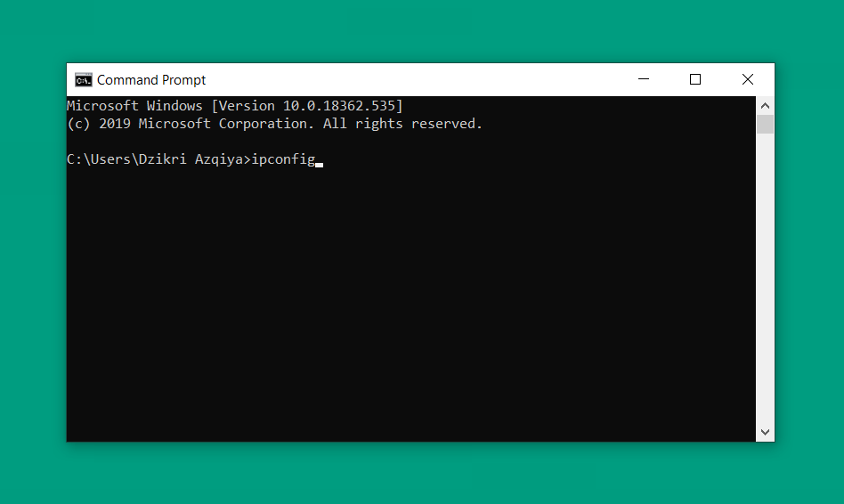Click the 'Command Prompt' title text
844x504 pixels.
[x=151, y=79]
